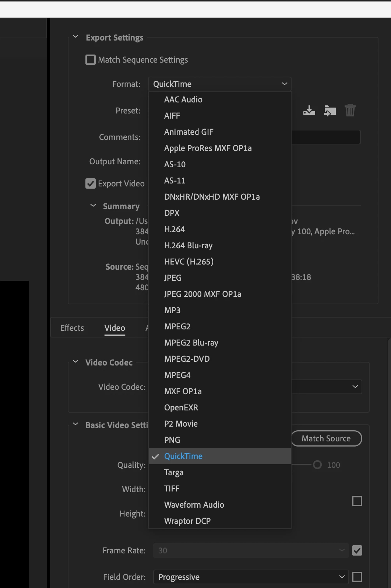Switch to the Effects tab
Screen dimensions: 391x588
(72, 328)
